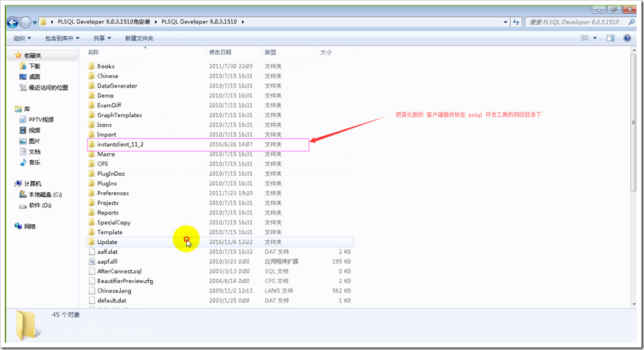Click the 新建文件夹 button
Viewport: 644px width, 350px height.
point(139,38)
